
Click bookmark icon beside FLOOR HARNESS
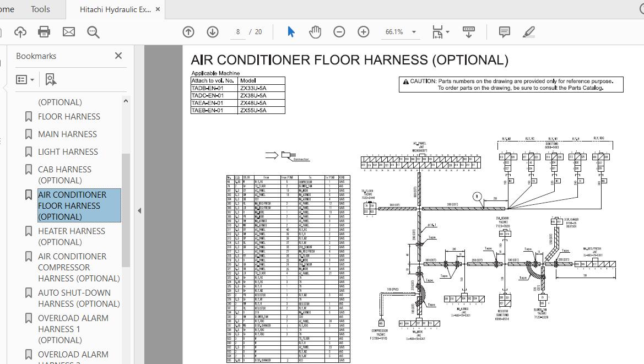tap(28, 117)
